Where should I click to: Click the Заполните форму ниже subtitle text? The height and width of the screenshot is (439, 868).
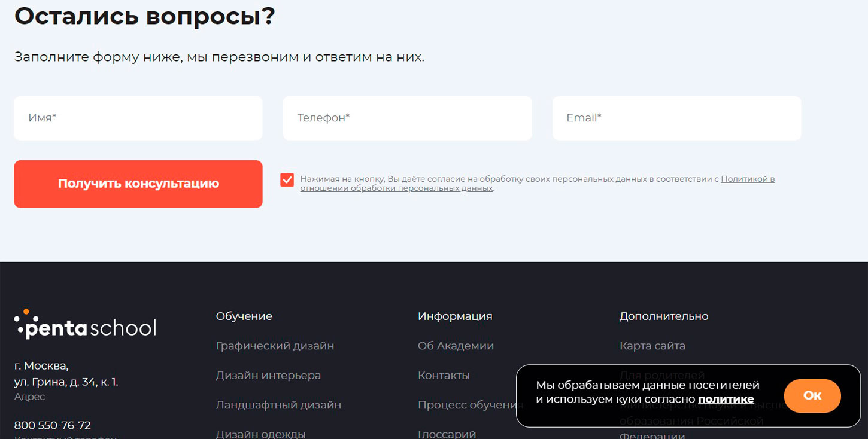click(219, 57)
